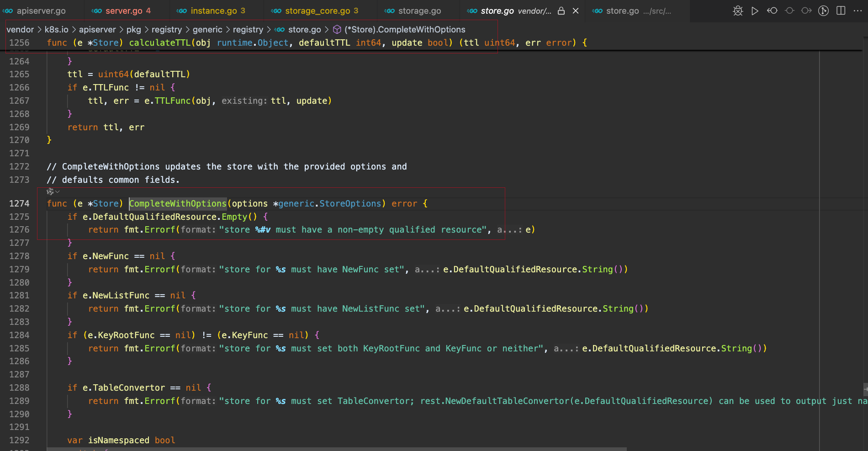Click e.KeyRootFunc on line 1284
Screen dimensions: 868x451
(x=121, y=335)
